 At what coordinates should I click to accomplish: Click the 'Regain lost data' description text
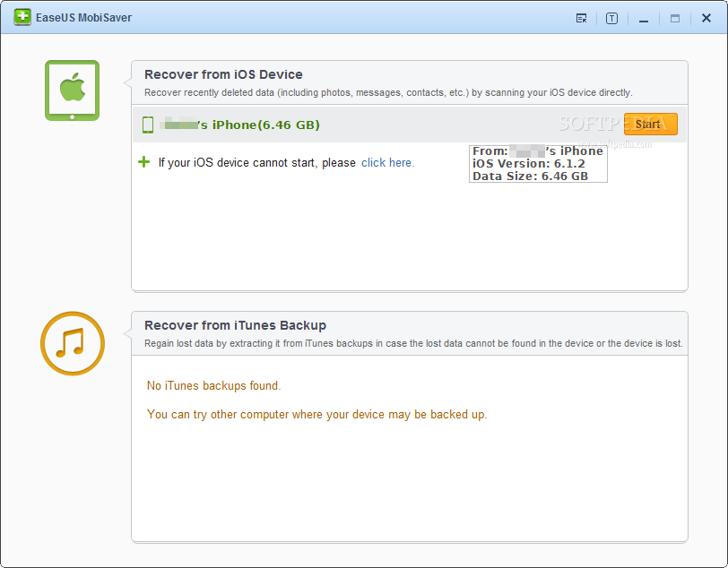pyautogui.click(x=413, y=343)
